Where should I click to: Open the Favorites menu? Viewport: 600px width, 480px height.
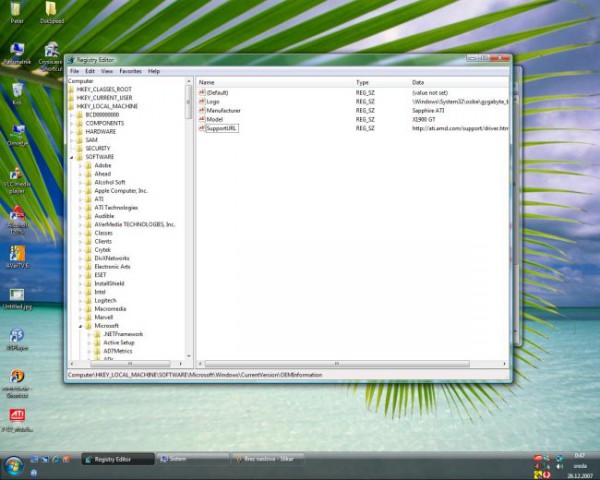130,71
